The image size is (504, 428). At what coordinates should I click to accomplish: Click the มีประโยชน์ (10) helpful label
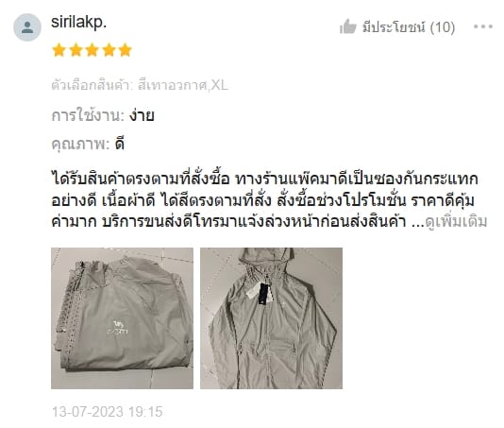(409, 27)
